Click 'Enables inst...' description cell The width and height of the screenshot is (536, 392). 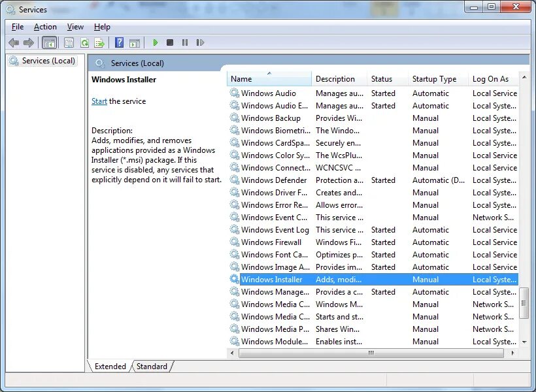click(x=339, y=341)
